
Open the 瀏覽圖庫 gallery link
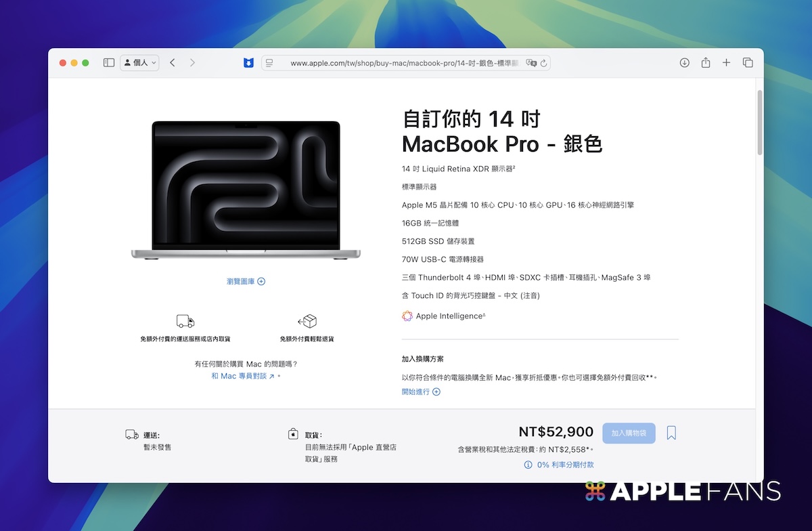coord(246,281)
